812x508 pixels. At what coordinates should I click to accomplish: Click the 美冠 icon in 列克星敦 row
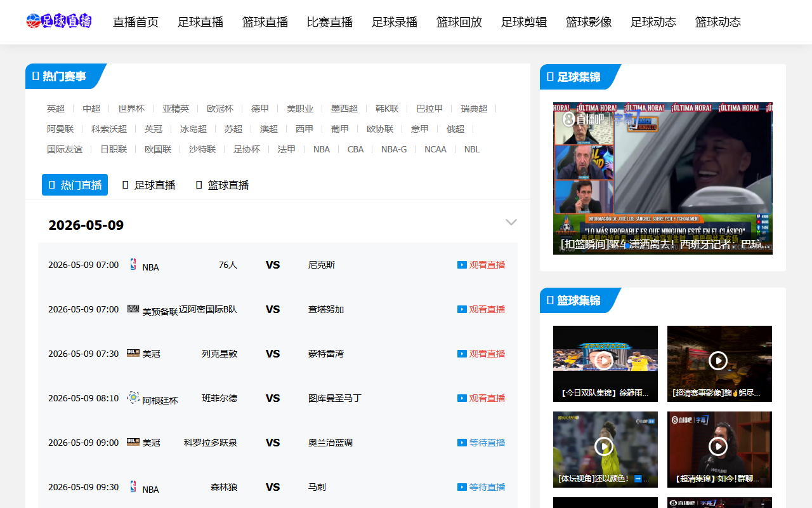[133, 353]
